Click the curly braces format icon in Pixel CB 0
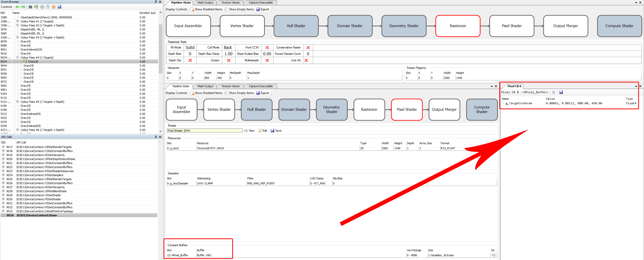The image size is (644, 260). click(x=554, y=92)
